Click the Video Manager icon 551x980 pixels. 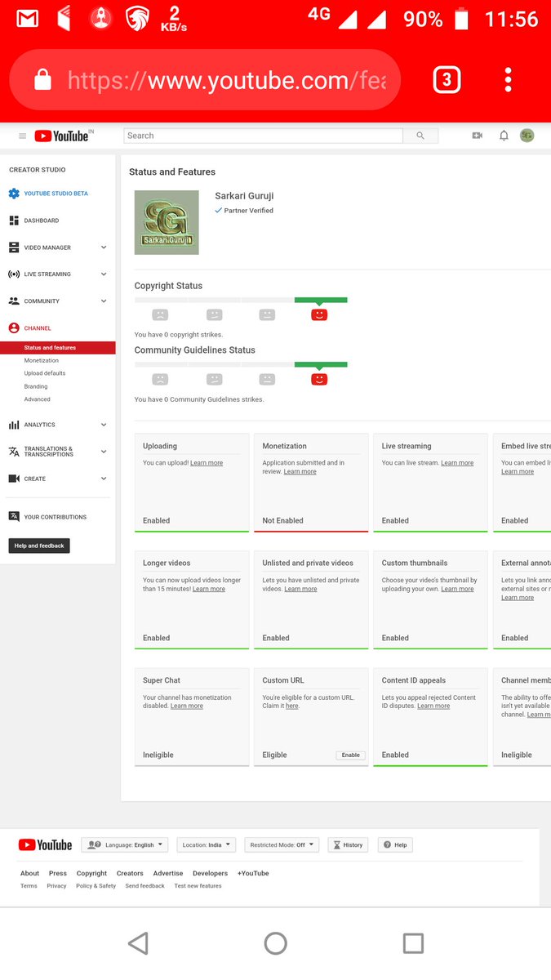pyautogui.click(x=14, y=247)
